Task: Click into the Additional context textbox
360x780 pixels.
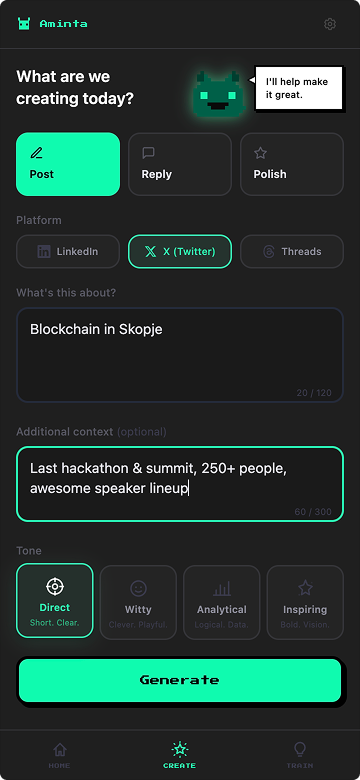Action: pyautogui.click(x=180, y=484)
